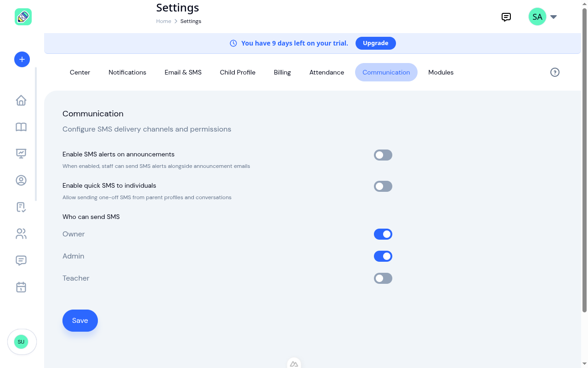Image resolution: width=588 pixels, height=368 pixels.
Task: Click the 'Admin' label text
Action: pyautogui.click(x=73, y=256)
